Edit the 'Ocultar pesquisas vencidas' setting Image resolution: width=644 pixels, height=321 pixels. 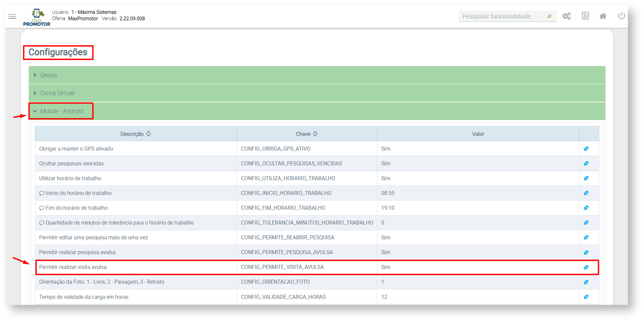[x=586, y=163]
